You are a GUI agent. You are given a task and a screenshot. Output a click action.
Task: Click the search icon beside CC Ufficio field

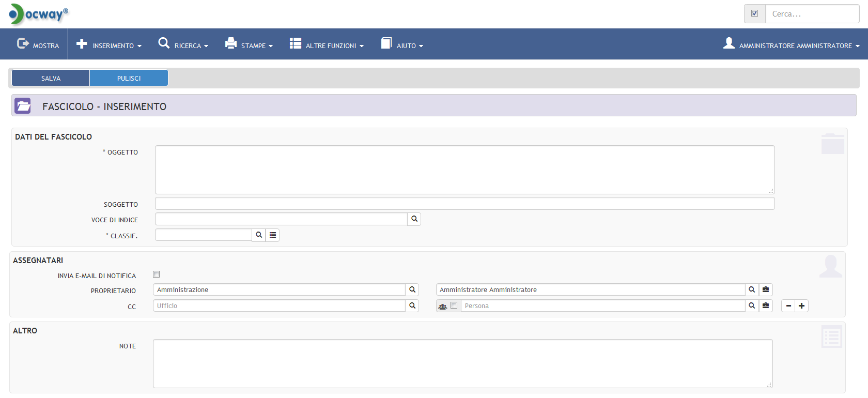click(412, 306)
